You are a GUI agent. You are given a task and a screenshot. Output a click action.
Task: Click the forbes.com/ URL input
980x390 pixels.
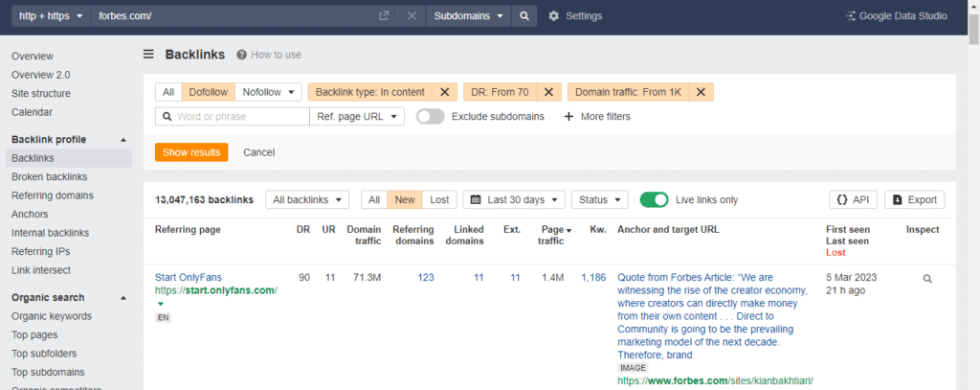click(234, 16)
